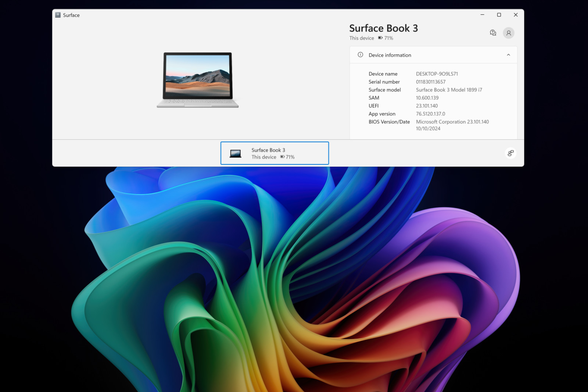Click the This device text under the heading
This screenshot has width=588, height=392.
pyautogui.click(x=362, y=38)
